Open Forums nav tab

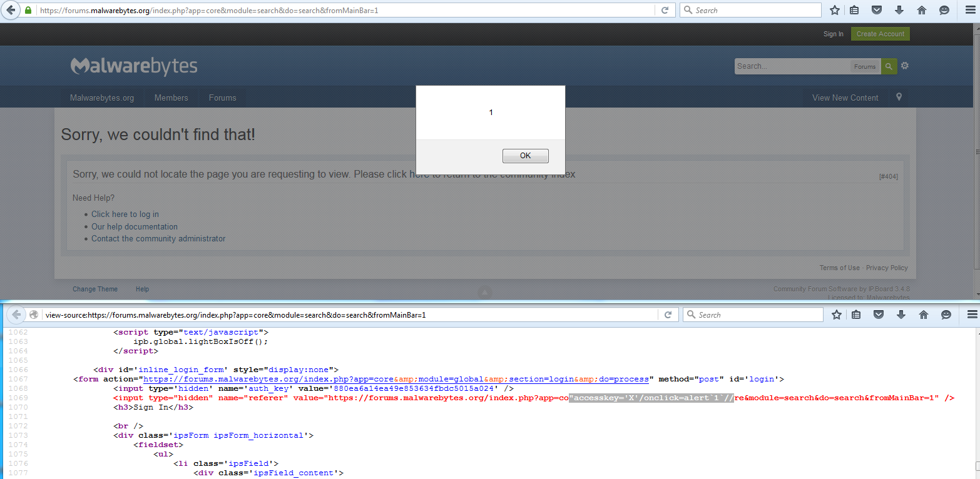[x=222, y=98]
